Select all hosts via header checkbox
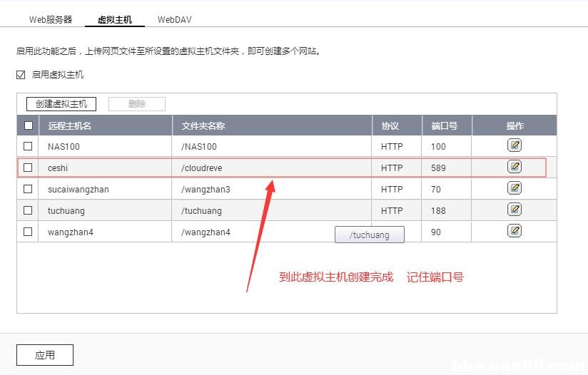This screenshot has width=588, height=375. tap(29, 125)
